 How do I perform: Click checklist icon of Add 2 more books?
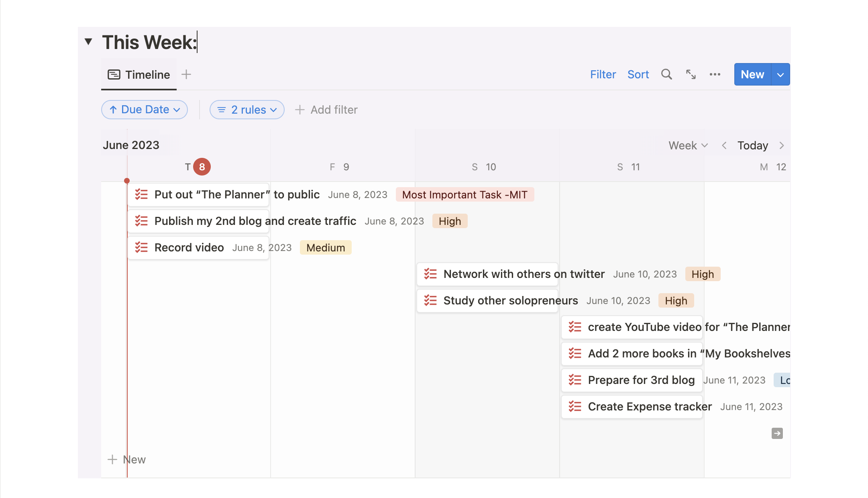(x=575, y=353)
